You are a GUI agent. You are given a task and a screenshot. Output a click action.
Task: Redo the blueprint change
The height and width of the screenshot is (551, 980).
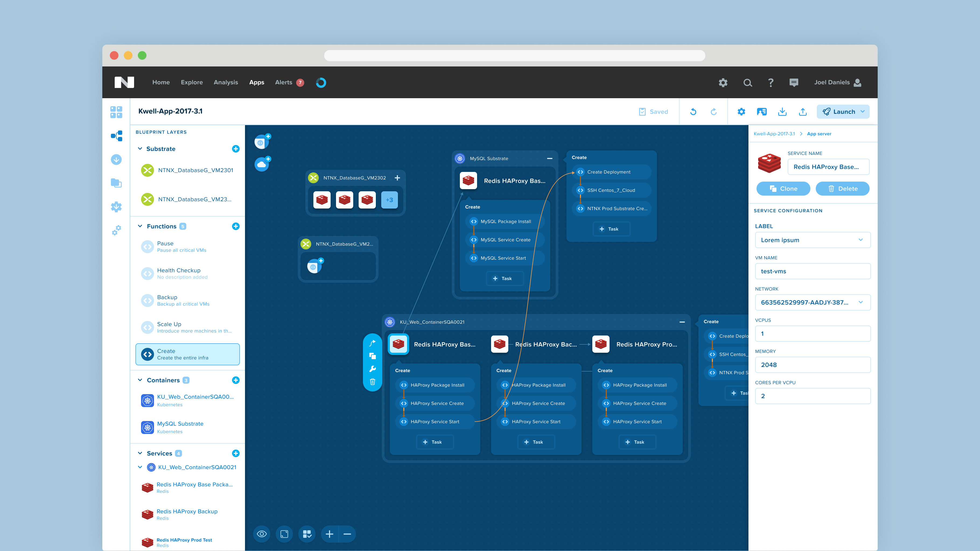[714, 112]
